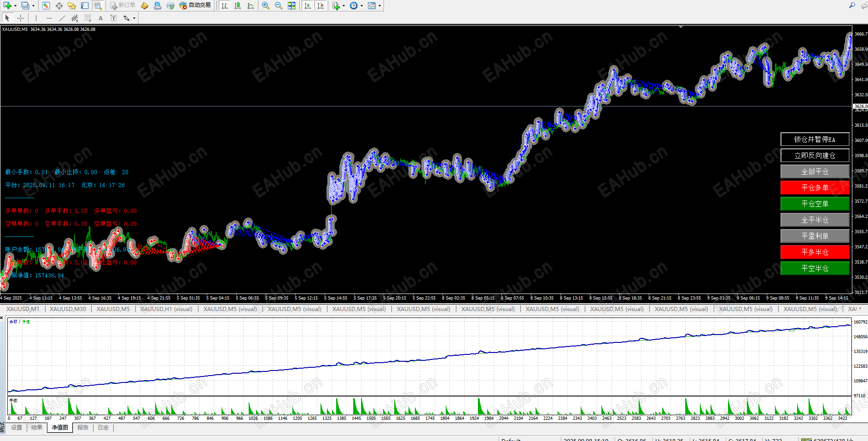Viewport: 868px width, 441px height.
Task: Click the arrows objects tool icon
Action: (x=126, y=18)
